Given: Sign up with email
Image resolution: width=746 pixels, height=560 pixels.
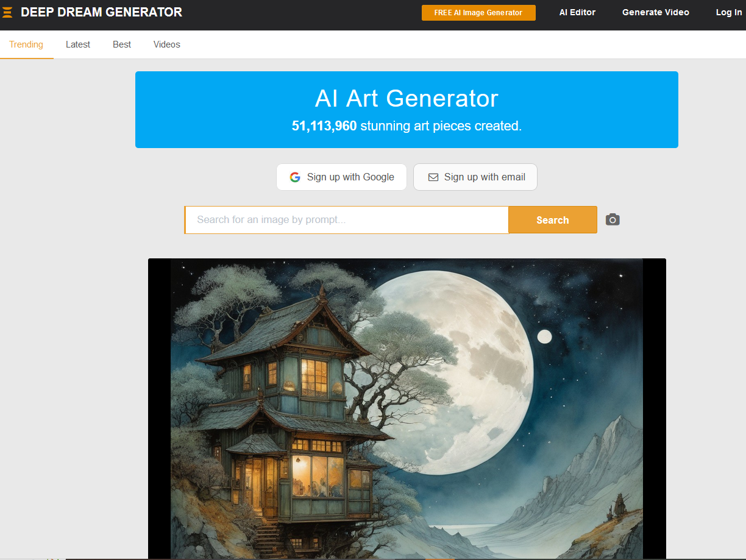Looking at the screenshot, I should tap(475, 177).
